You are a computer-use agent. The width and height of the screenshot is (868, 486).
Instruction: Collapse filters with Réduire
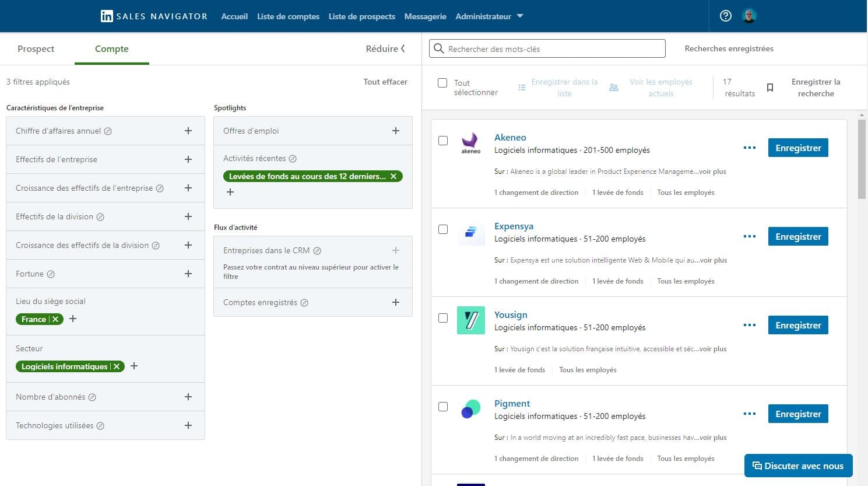coord(385,49)
